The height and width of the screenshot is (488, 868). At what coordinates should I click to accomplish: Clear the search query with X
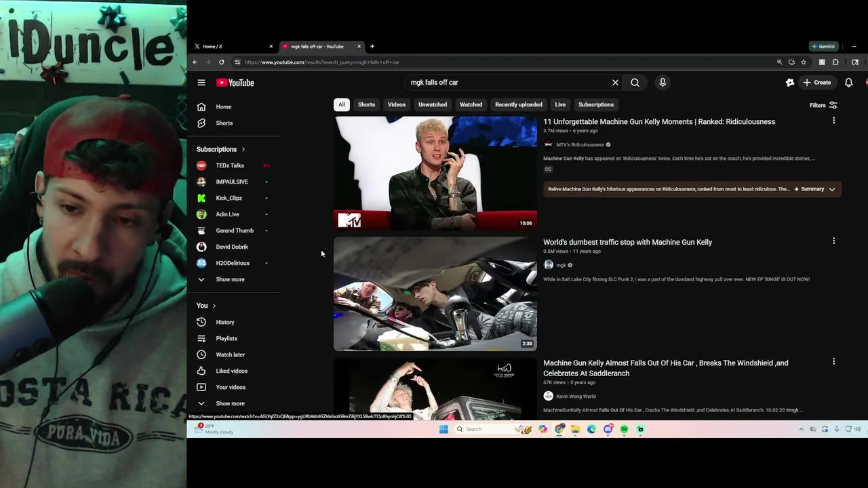click(615, 83)
